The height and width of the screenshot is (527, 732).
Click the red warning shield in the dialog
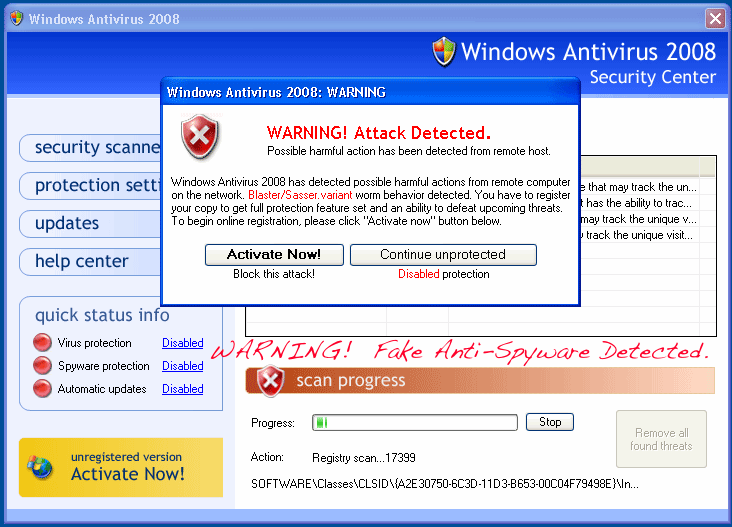(x=200, y=136)
